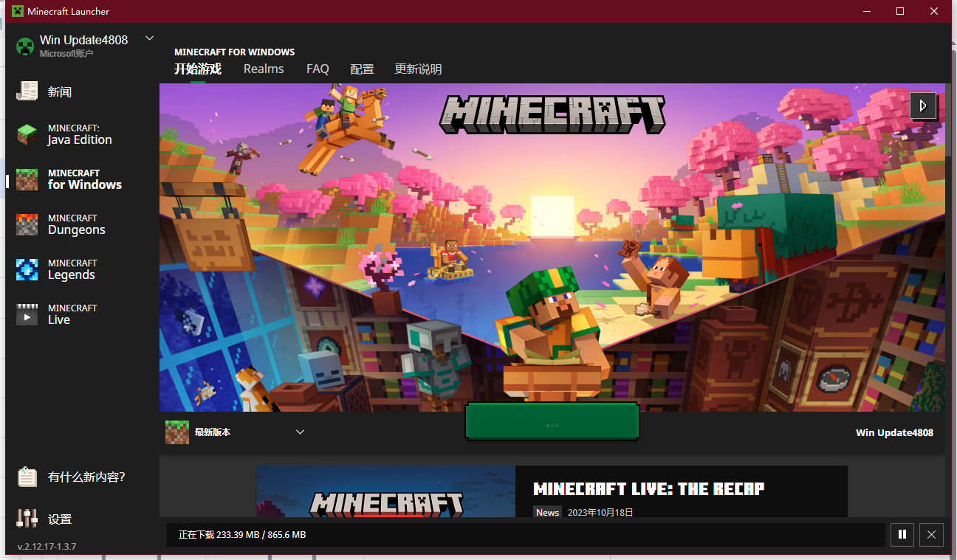Switch to the Realms tab
The width and height of the screenshot is (957, 560).
(264, 69)
